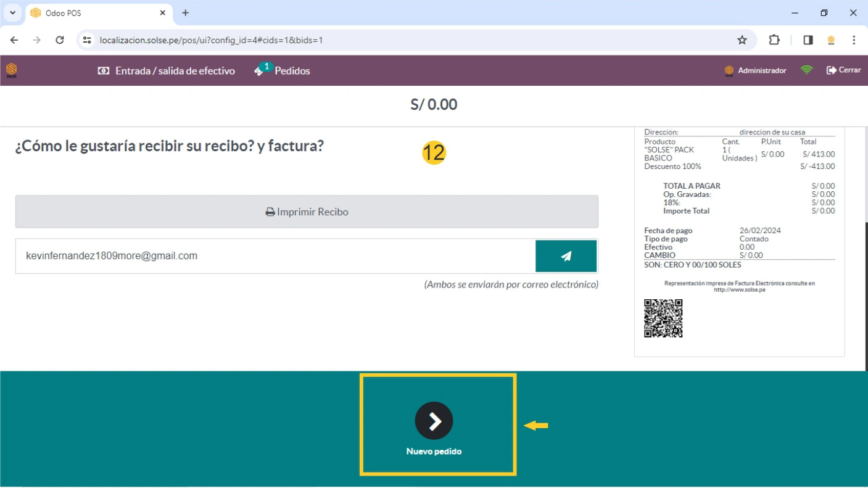The width and height of the screenshot is (868, 488).
Task: Click the Solse logo in header
Action: [12, 70]
